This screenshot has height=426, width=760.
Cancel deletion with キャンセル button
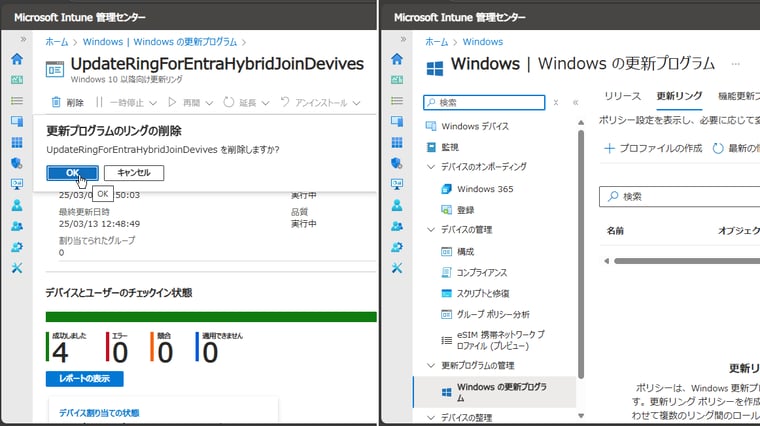(x=134, y=173)
